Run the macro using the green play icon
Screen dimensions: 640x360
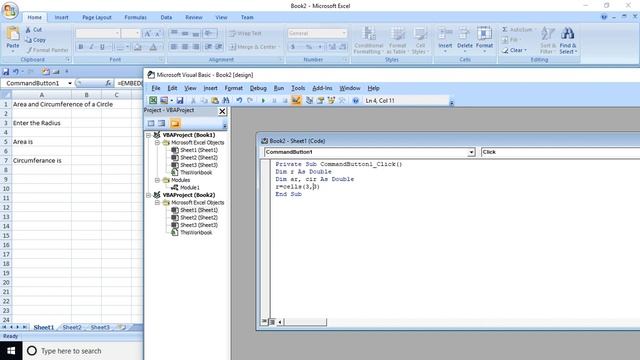point(263,100)
